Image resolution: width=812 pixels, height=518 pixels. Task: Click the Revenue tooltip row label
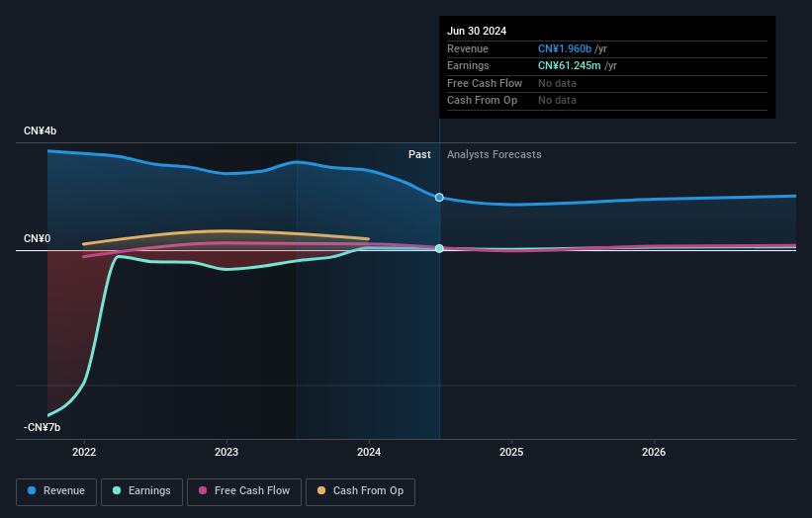point(468,48)
